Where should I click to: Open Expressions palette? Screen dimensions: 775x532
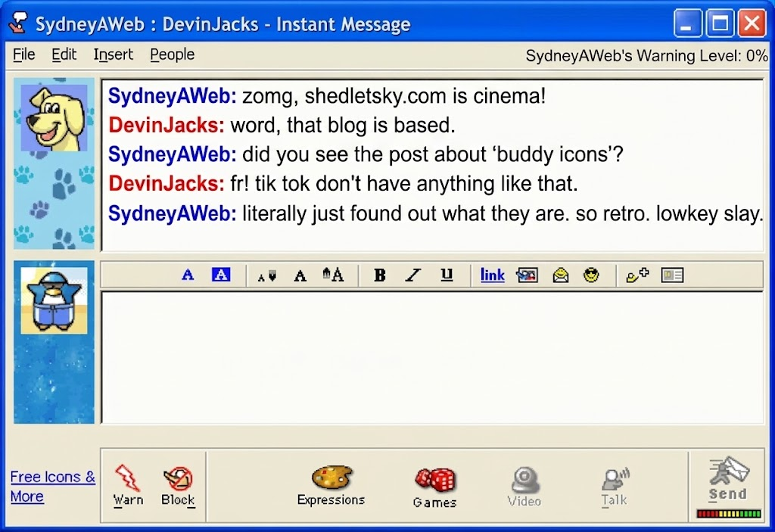(x=331, y=486)
